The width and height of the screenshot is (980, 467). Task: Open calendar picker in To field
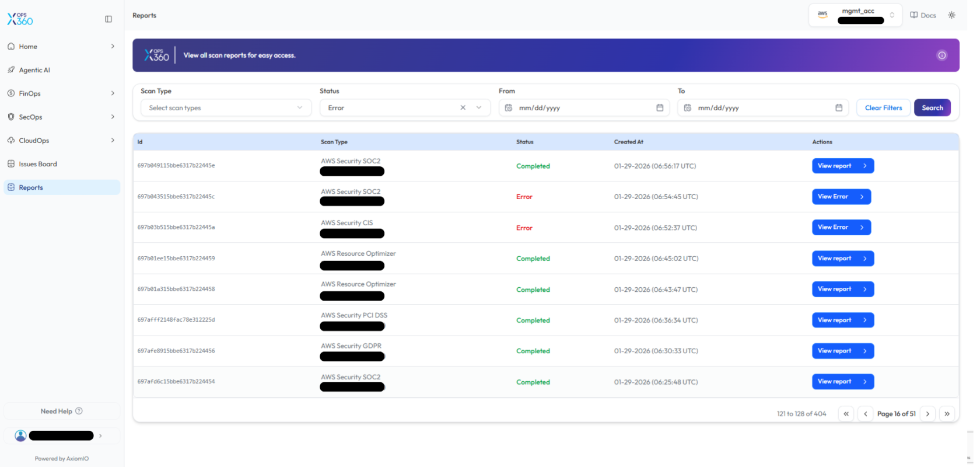pyautogui.click(x=839, y=108)
